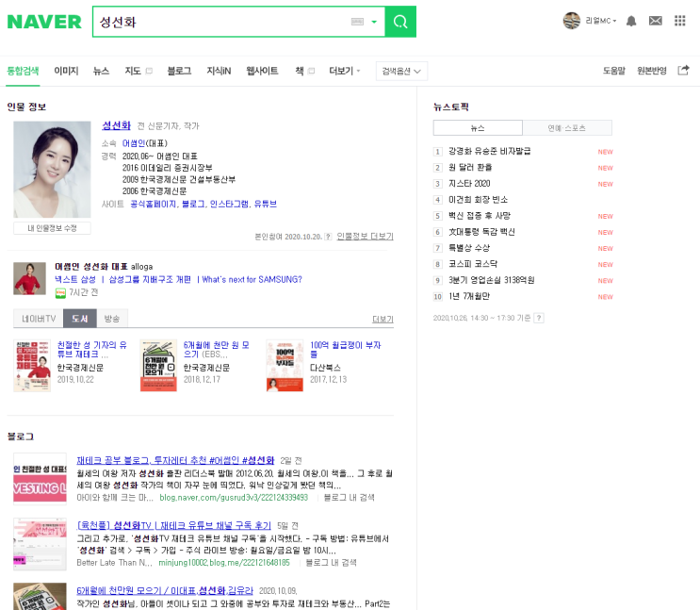This screenshot has width=700, height=610.
Task: Select the 뉴스 tab in 뉴스토픽
Action: pos(478,128)
